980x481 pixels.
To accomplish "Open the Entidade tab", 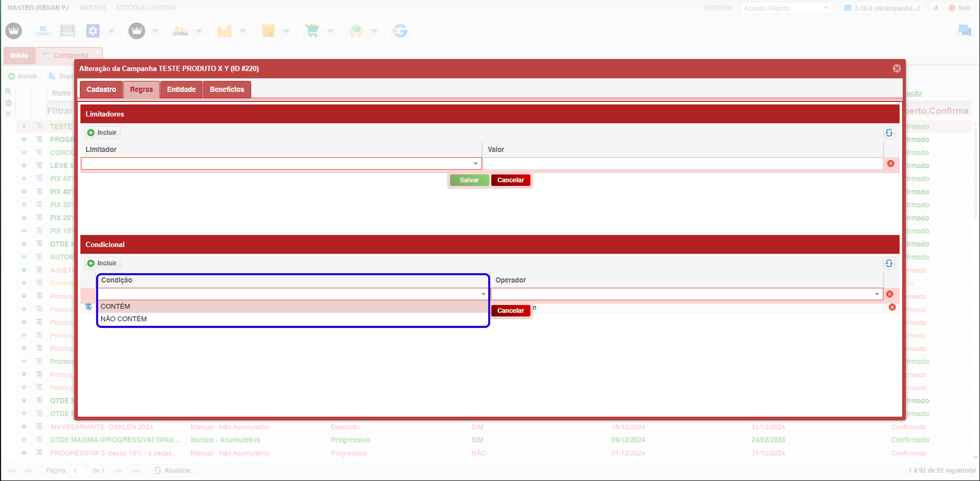I will coord(181,90).
